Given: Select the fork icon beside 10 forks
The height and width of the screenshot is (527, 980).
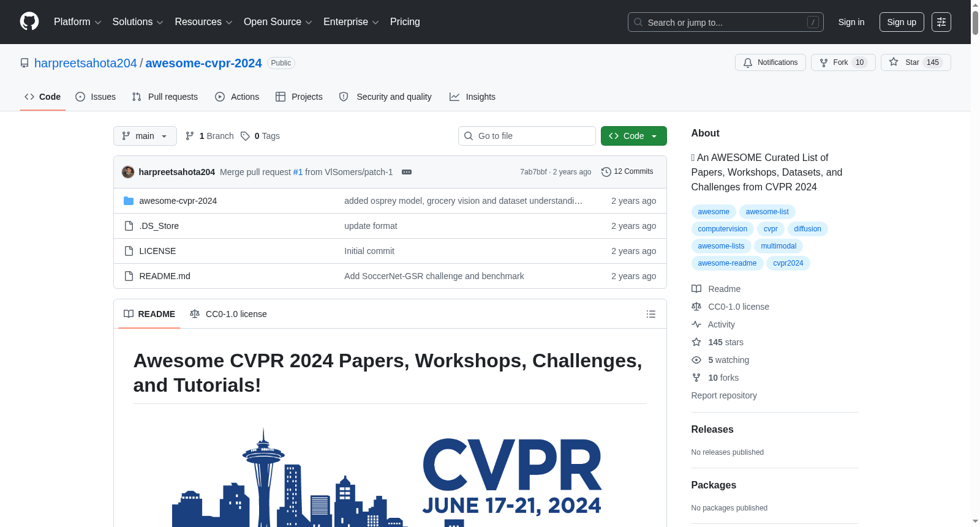Looking at the screenshot, I should [696, 378].
